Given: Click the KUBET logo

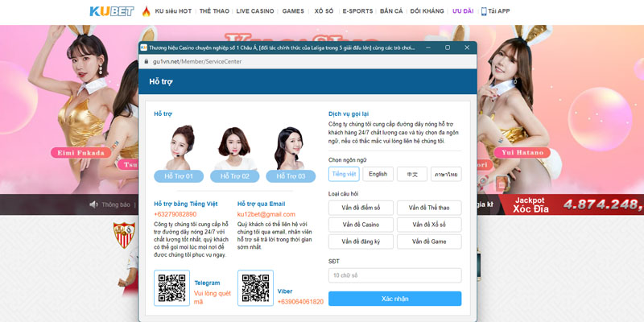Looking at the screenshot, I should pos(112,11).
